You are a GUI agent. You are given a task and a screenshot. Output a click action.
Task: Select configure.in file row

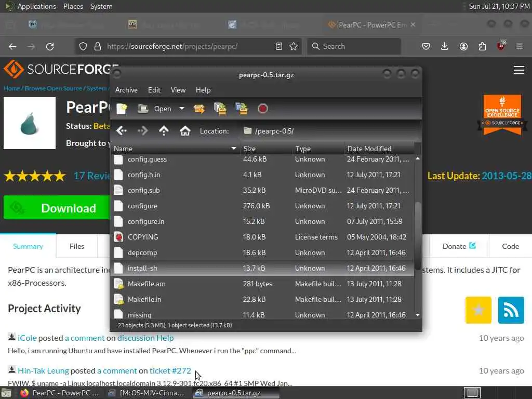coord(262,221)
